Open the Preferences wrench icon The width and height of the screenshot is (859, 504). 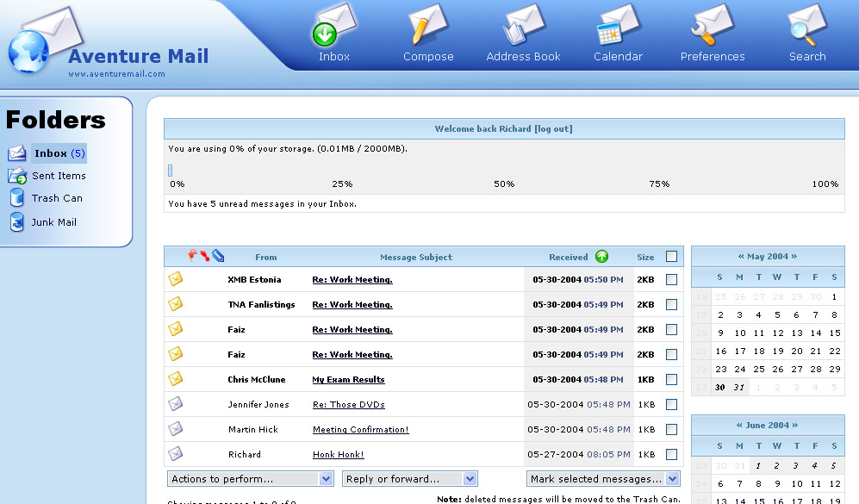click(713, 25)
